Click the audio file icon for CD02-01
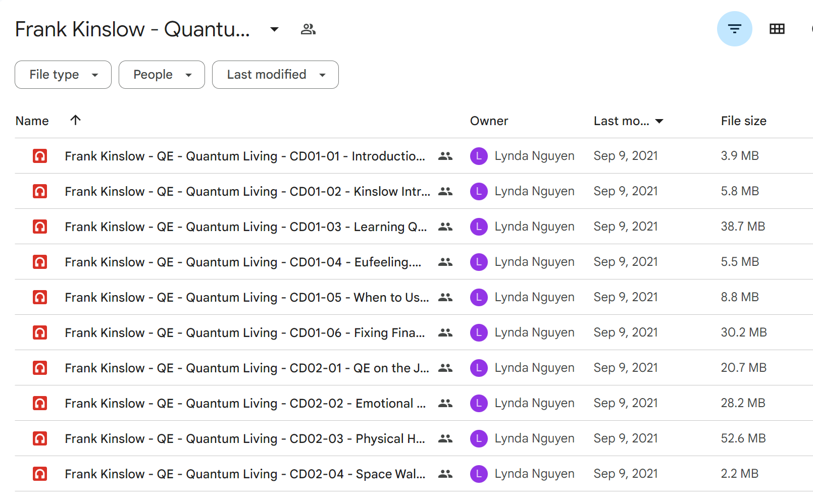 [40, 368]
